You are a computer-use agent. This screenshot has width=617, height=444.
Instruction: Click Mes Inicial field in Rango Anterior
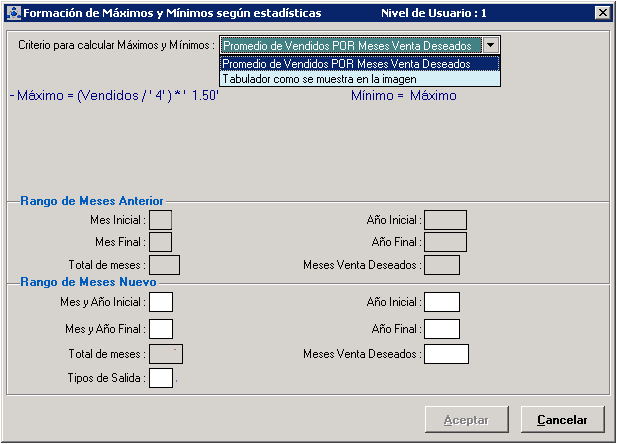pyautogui.click(x=160, y=219)
